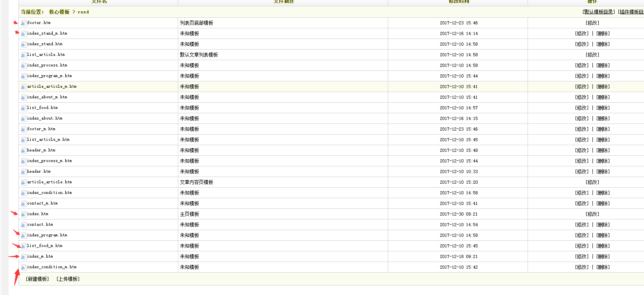Click 修改 for index_about_m.htm

582,98
